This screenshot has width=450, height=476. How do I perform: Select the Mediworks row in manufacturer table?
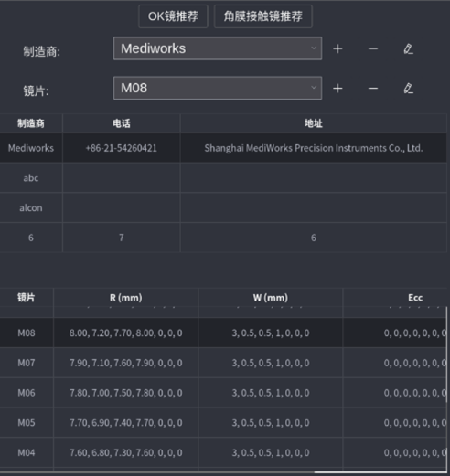[223, 148]
